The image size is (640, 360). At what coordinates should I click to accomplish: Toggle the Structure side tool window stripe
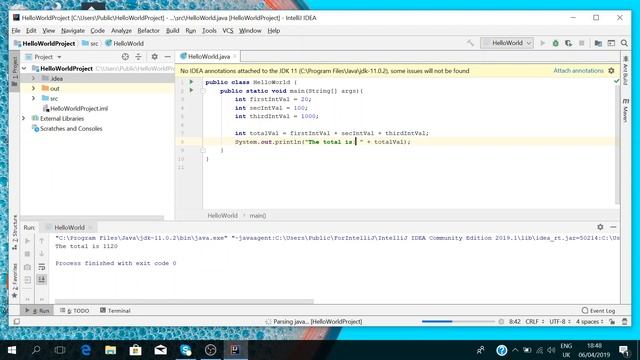point(15,232)
